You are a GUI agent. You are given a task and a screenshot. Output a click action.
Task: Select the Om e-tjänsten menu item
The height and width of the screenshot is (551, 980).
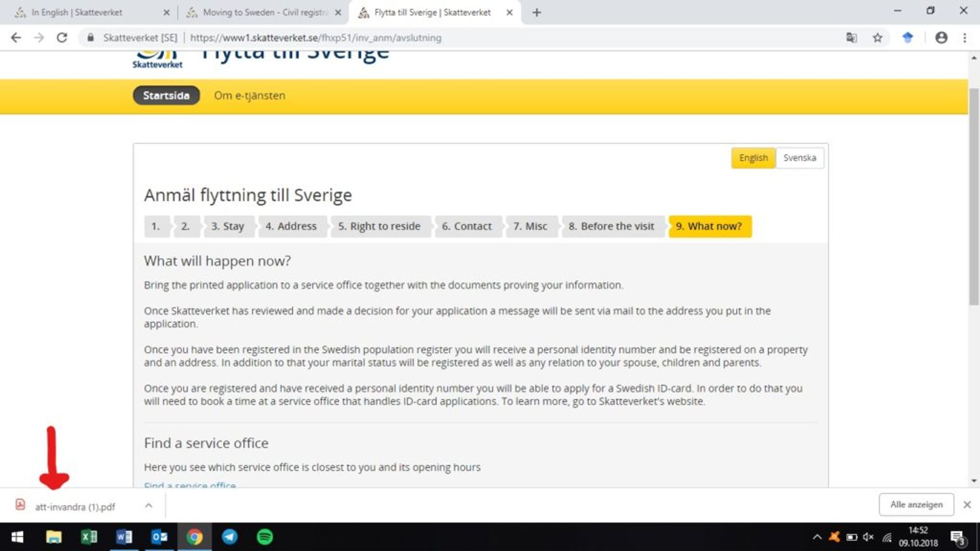click(x=249, y=95)
